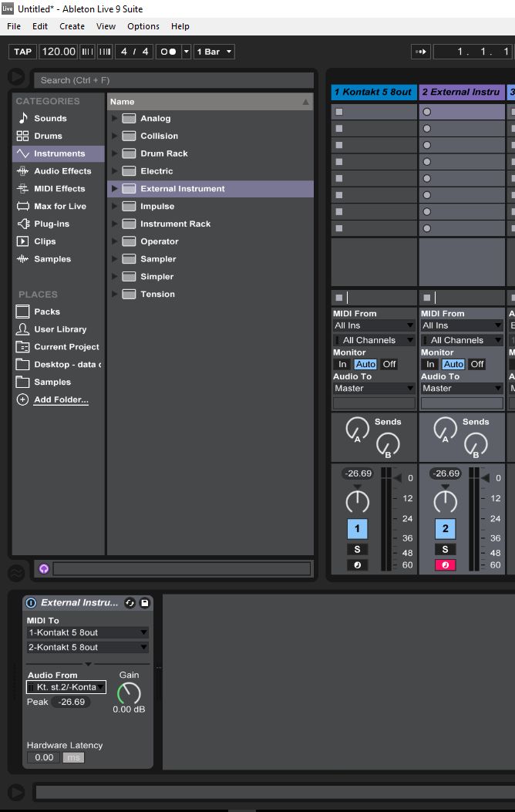Open the Edit menu
The width and height of the screenshot is (515, 812).
pyautogui.click(x=40, y=26)
